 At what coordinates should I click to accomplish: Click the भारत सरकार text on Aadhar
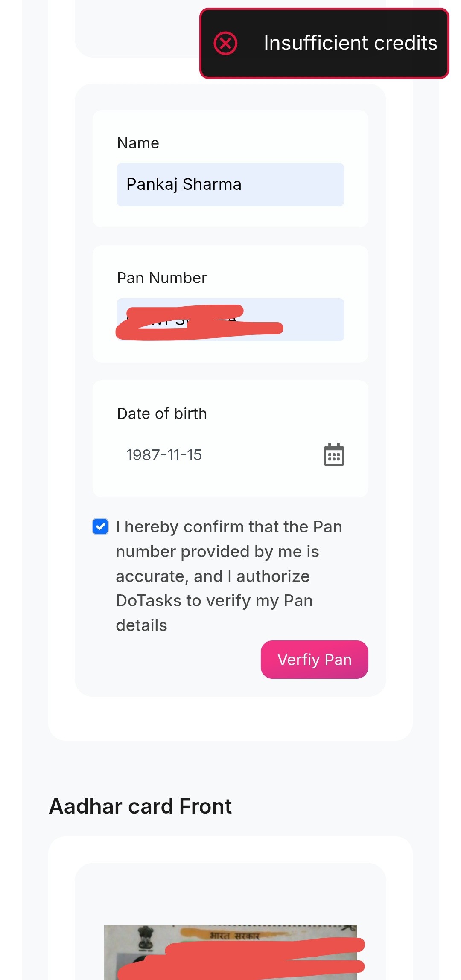234,936
